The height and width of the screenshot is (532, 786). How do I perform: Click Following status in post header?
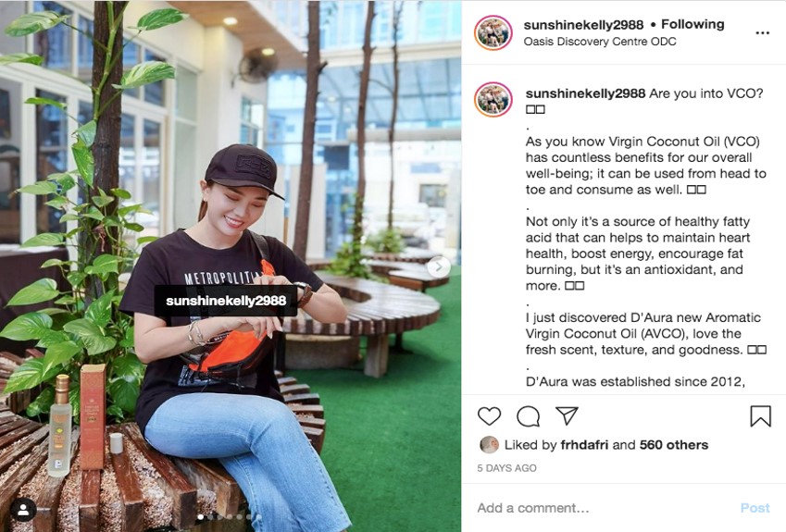692,24
